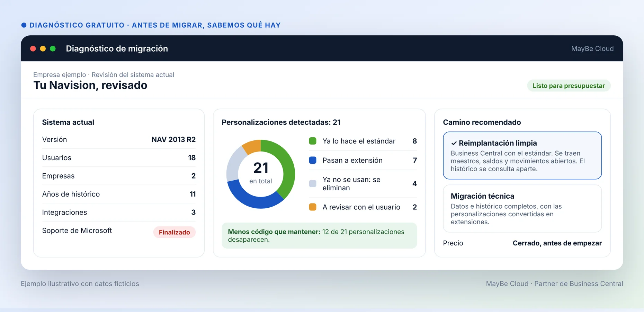
Task: Click the blue bullet before DIAGNÓSTICO GRATUITO
Action: tap(24, 25)
